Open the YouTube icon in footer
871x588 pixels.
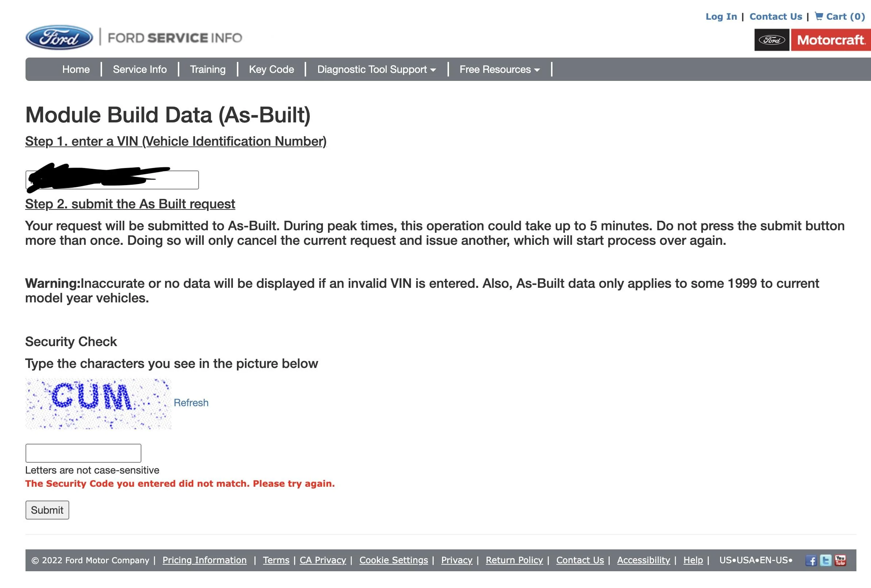tap(840, 560)
